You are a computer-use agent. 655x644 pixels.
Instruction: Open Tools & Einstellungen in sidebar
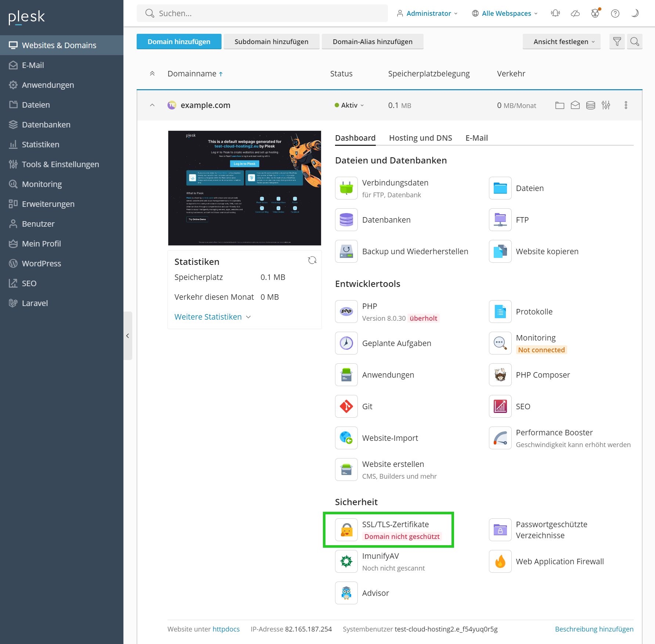tap(62, 164)
